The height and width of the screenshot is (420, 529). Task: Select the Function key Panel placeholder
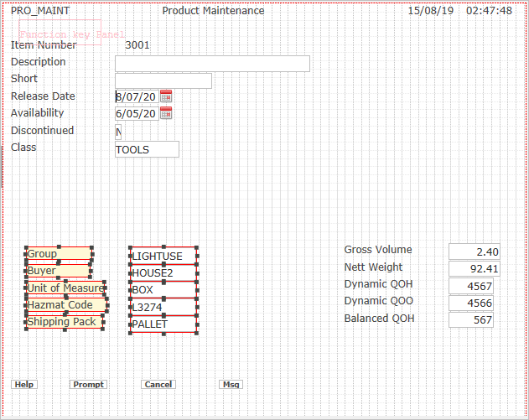click(60, 32)
